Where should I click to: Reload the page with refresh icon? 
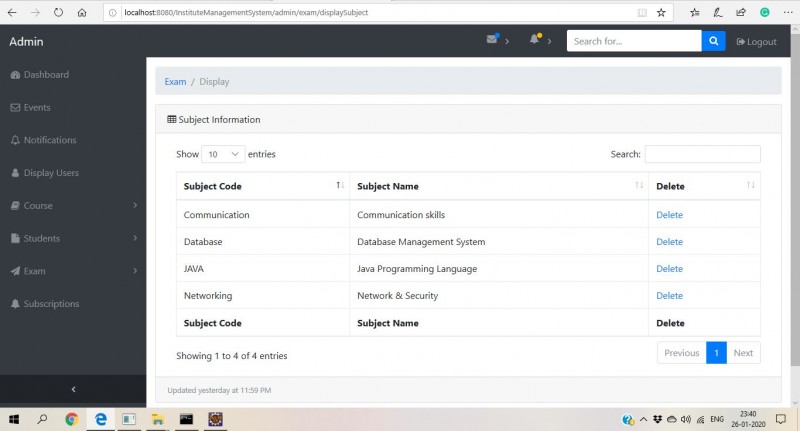tap(58, 12)
